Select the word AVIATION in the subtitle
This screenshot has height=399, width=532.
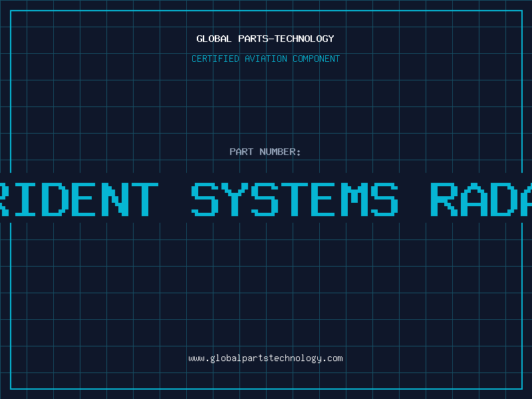tap(266, 59)
